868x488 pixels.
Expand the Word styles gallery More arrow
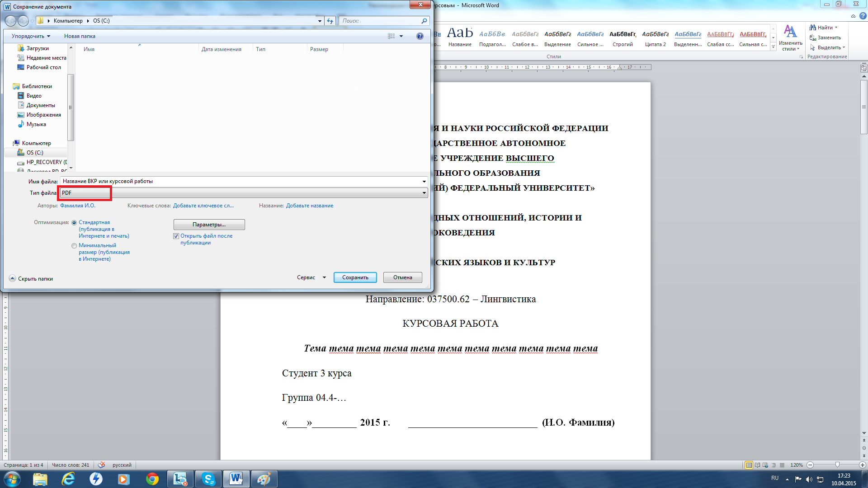click(x=774, y=47)
